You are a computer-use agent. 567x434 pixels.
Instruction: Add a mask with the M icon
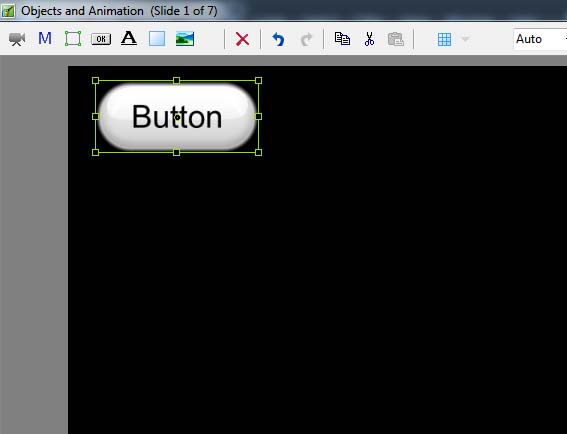point(45,38)
